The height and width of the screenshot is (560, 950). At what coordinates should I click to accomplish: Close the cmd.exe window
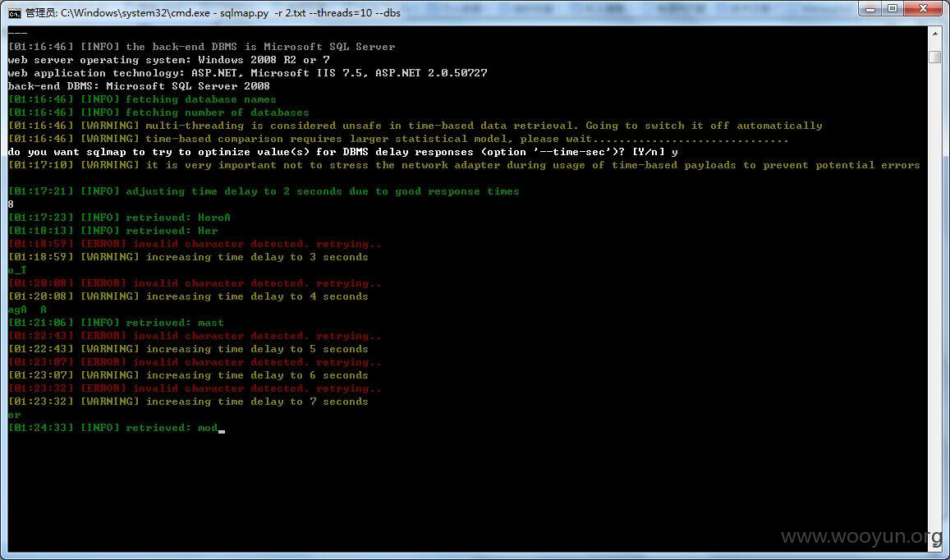pos(924,8)
